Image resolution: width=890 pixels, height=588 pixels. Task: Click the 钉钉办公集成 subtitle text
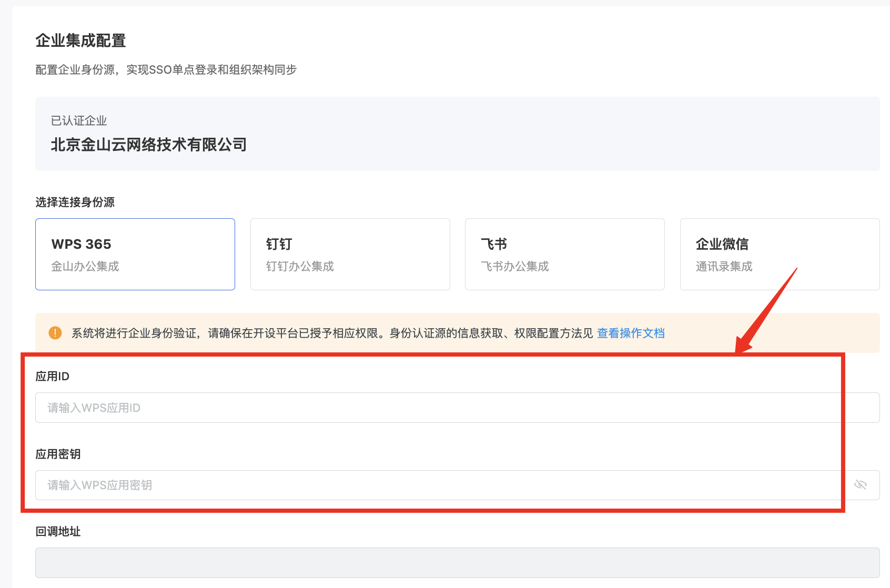[300, 267]
